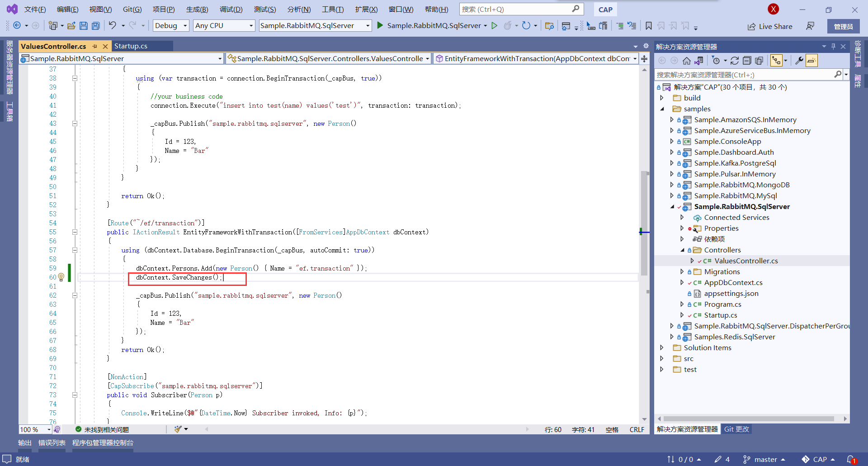Open the class navigation dropdown ValuesController

coord(329,58)
